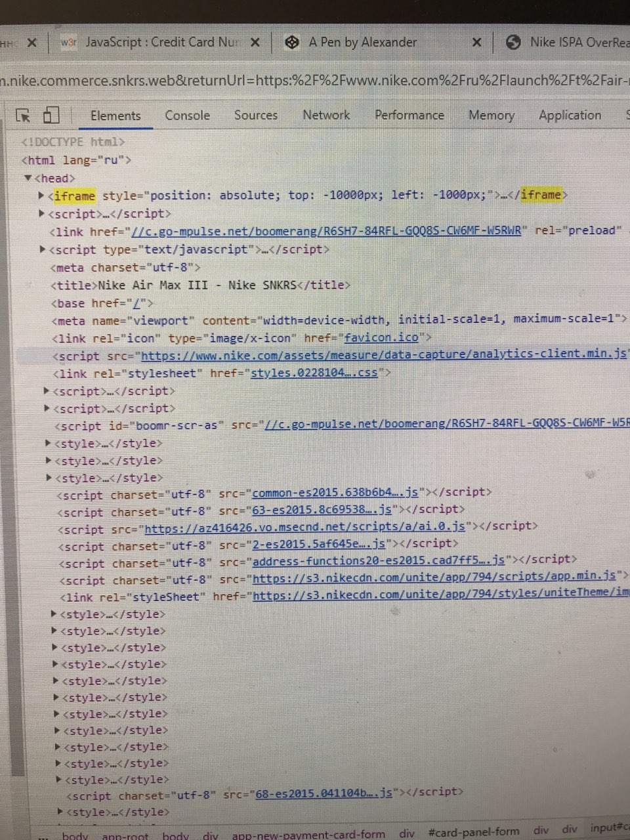Open the nikecdn app.min.js link
Viewport: 630px width, 840px height.
(x=434, y=577)
